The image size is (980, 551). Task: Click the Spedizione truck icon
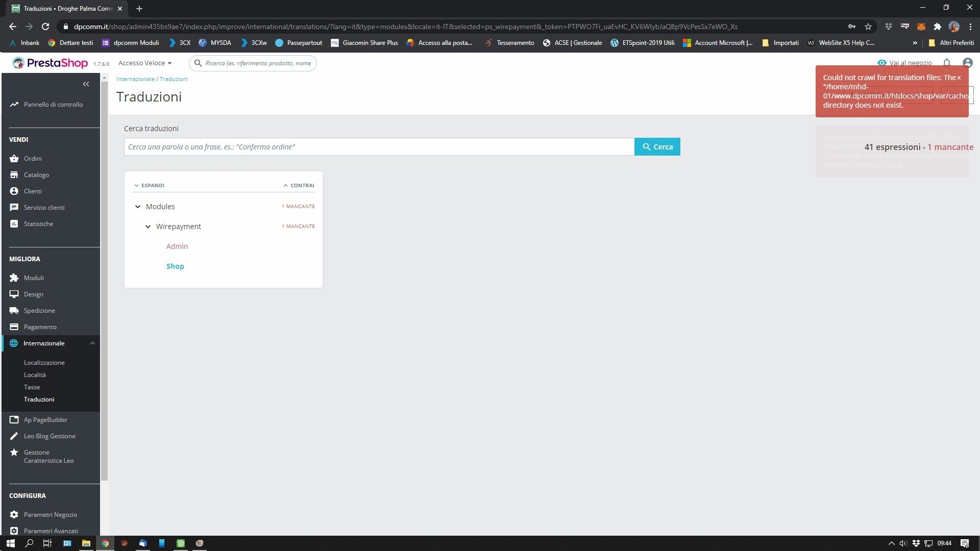(x=14, y=311)
